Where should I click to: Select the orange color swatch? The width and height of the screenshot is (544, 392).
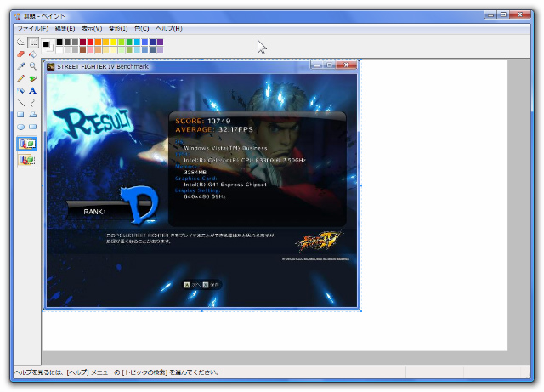pos(98,43)
